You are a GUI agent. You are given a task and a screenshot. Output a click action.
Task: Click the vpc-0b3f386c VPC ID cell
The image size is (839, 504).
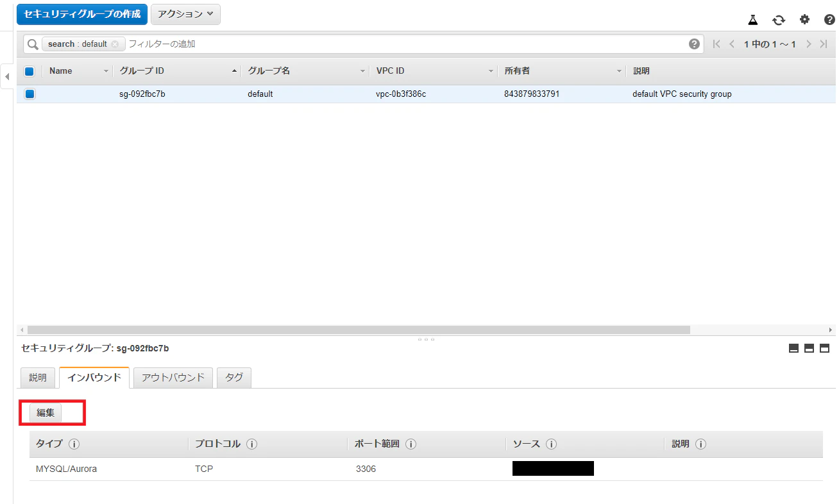pos(401,94)
